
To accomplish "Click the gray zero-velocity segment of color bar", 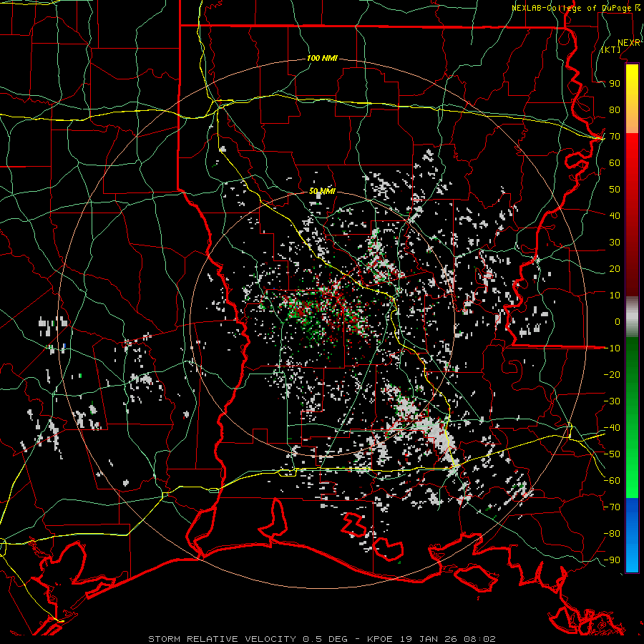I will point(632,317).
